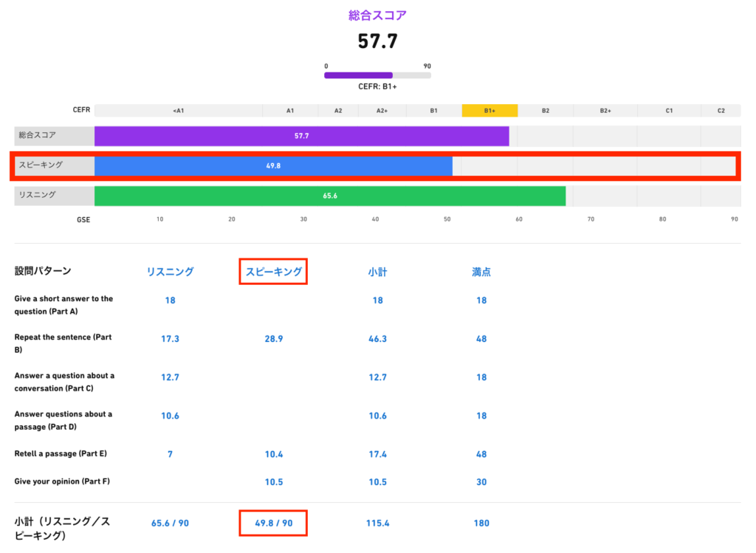The height and width of the screenshot is (553, 756).
Task: Select 'Answer a question about a conversation' label
Action: coord(64,382)
